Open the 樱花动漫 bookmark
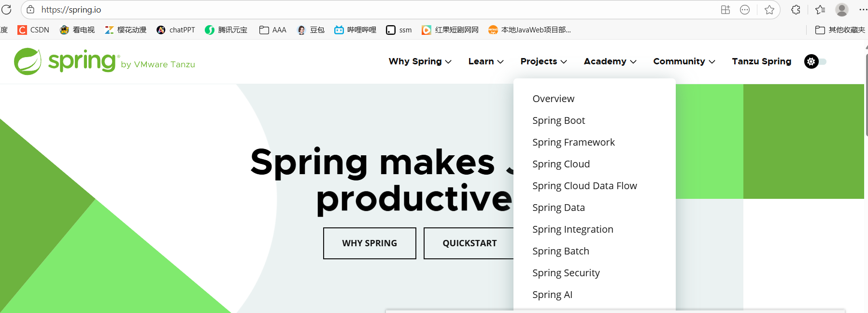 point(126,30)
